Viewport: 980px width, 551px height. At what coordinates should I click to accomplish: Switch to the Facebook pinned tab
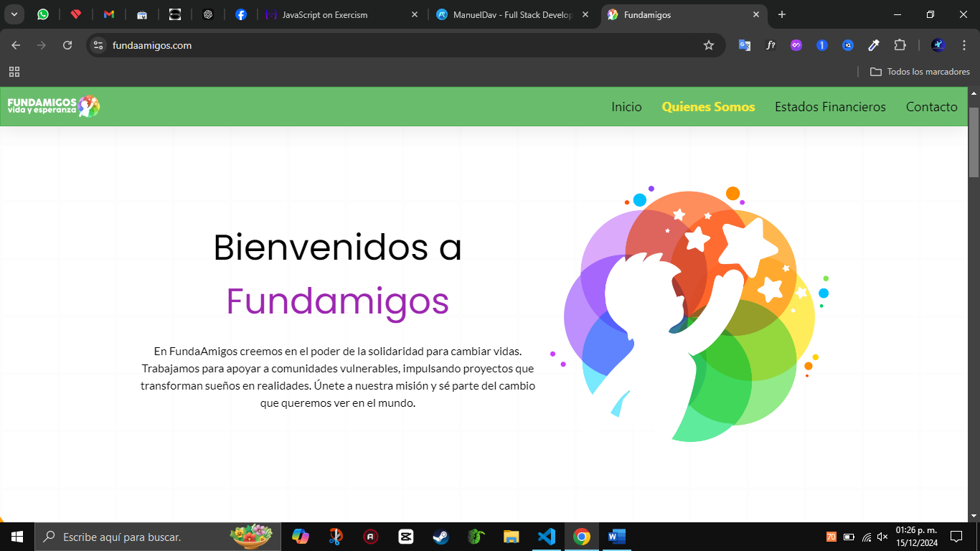[x=241, y=14]
